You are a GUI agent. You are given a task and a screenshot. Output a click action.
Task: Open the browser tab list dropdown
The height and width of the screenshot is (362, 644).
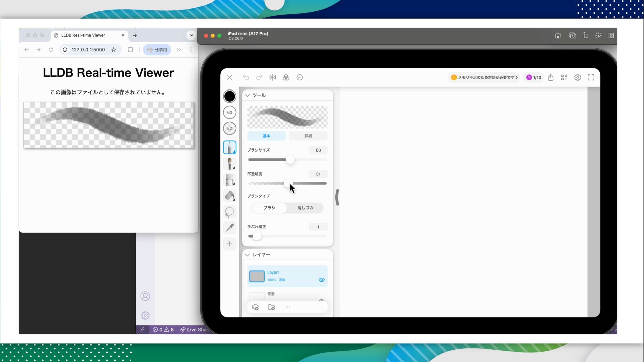tap(191, 35)
